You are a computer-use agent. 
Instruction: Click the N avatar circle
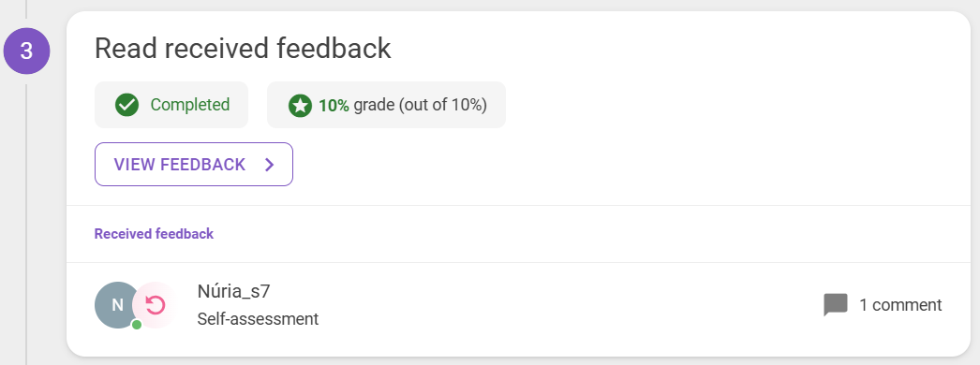[x=117, y=305]
